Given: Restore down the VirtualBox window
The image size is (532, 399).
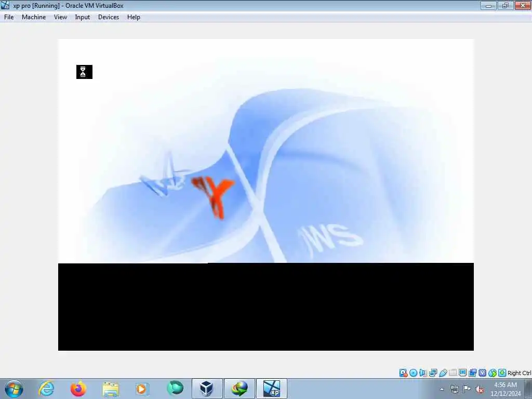Looking at the screenshot, I should 506,5.
